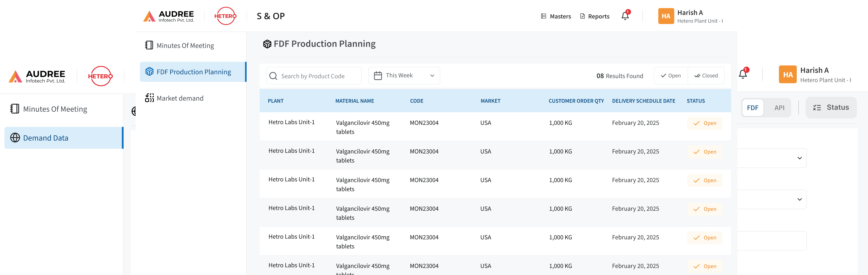Toggle the Open results filter
This screenshot has height=275, width=868.
coord(671,76)
